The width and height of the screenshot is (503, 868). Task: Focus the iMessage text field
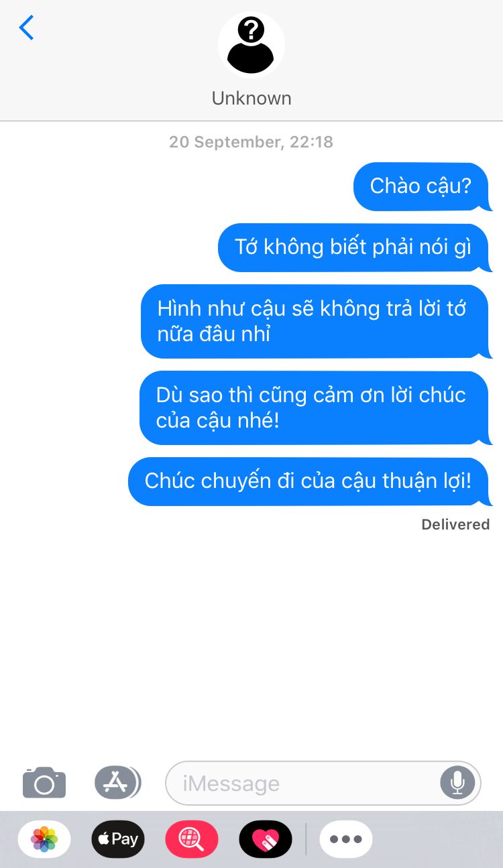(x=303, y=783)
